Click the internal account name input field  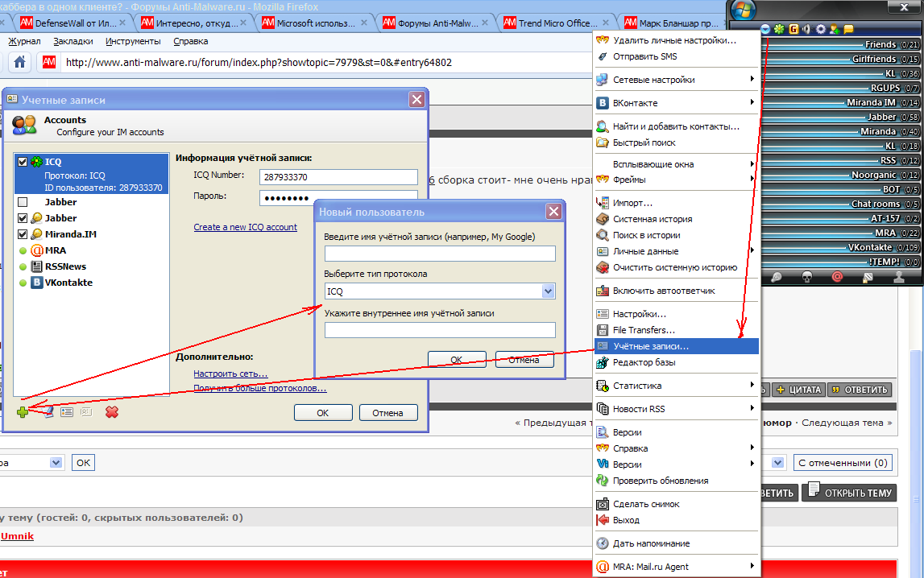[x=440, y=330]
